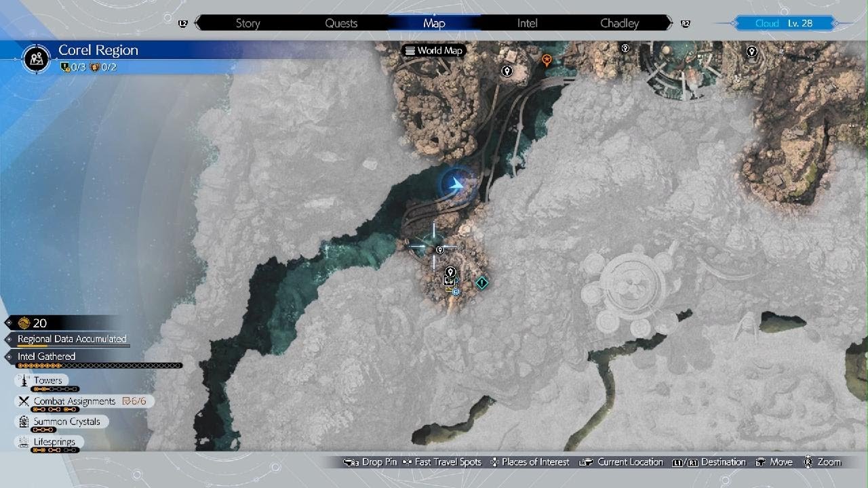This screenshot has width=868, height=488.
Task: Click the crossed swords Combat Assignments icon
Action: 24,401
